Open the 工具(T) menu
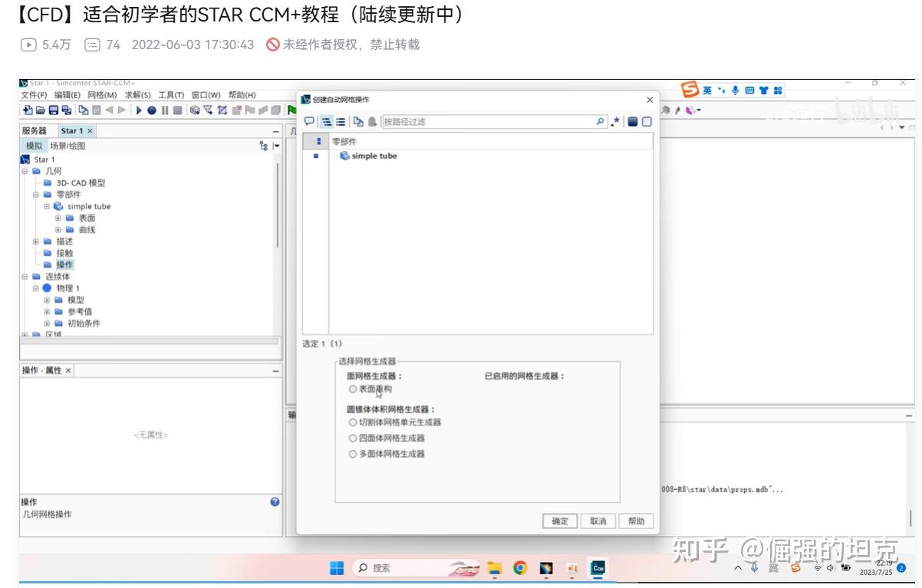 click(x=171, y=95)
